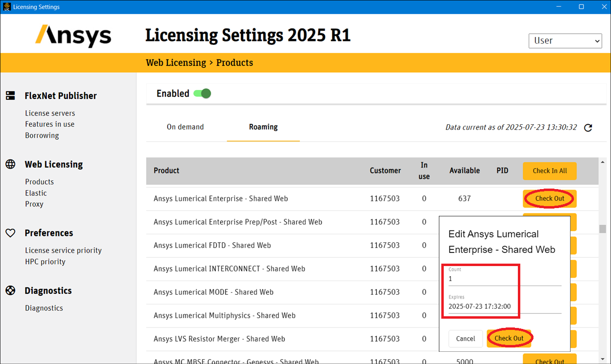Click the title bar app icon
611x364 pixels.
point(6,7)
